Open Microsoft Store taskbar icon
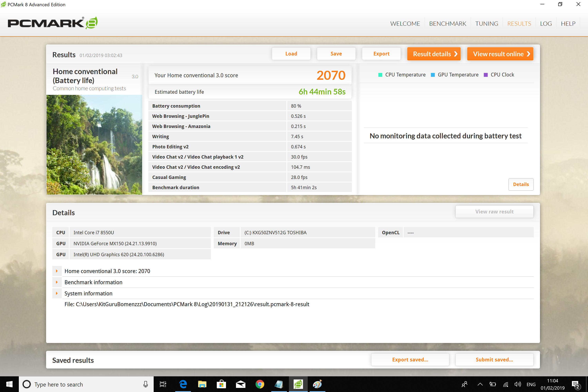Screen dimensions: 588x392 coord(221,384)
